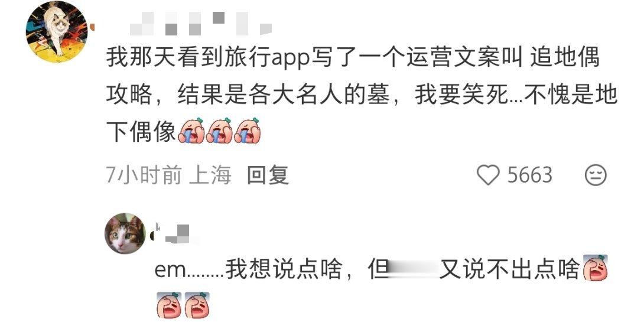The width and height of the screenshot is (644, 335).
Task: Click the 回复 reply button
Action: coord(268,175)
